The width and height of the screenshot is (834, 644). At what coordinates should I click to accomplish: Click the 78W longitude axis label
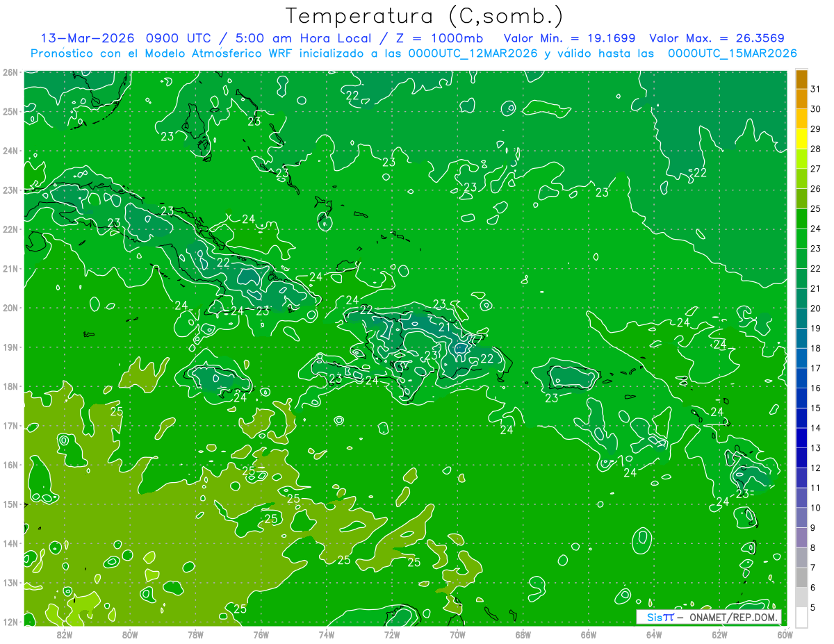(195, 634)
